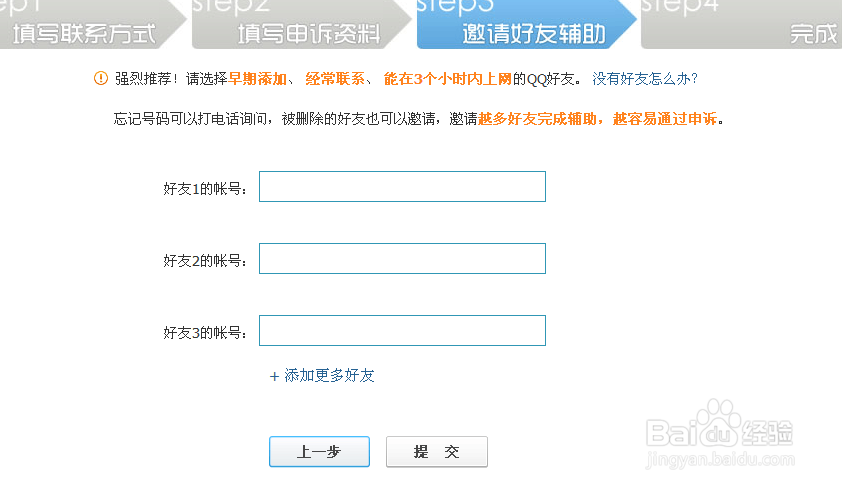The height and width of the screenshot is (489, 842).
Task: Select the step1 填写联系方式 tab
Action: [x=85, y=25]
